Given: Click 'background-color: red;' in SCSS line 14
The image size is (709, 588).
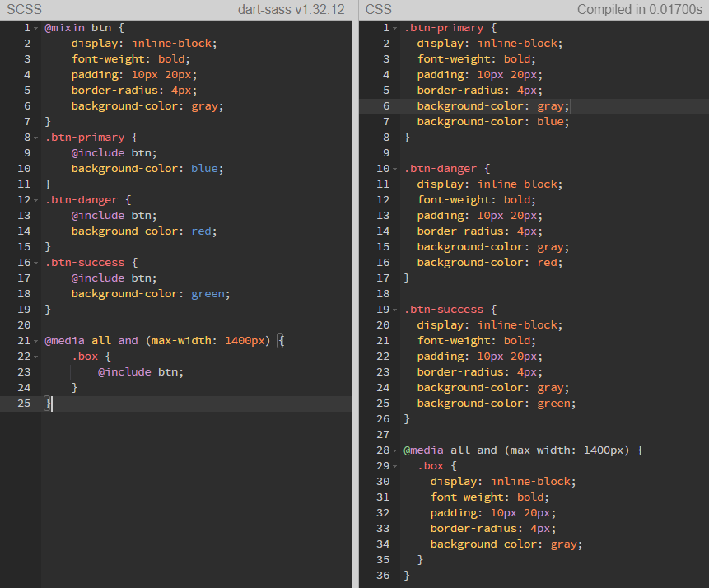Looking at the screenshot, I should pos(144,231).
